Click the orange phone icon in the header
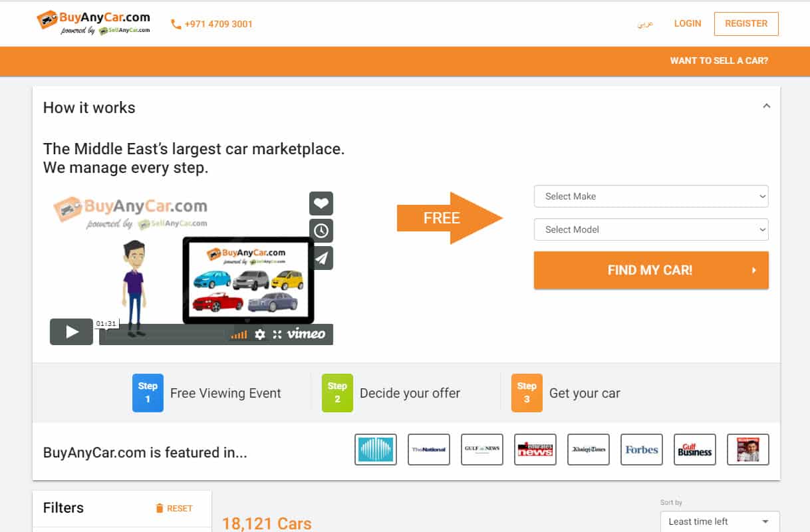This screenshot has width=810, height=532. pos(176,25)
